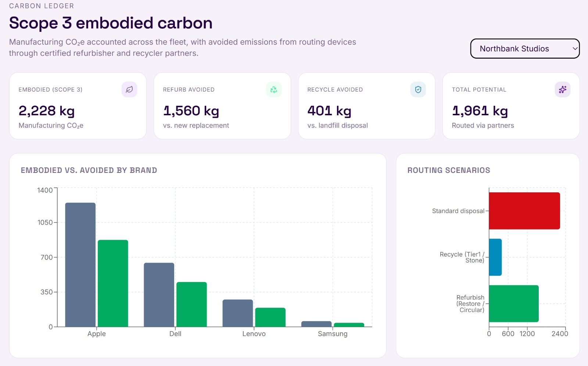Click the Routing Scenarios panel title
Image resolution: width=588 pixels, height=366 pixels.
point(449,170)
